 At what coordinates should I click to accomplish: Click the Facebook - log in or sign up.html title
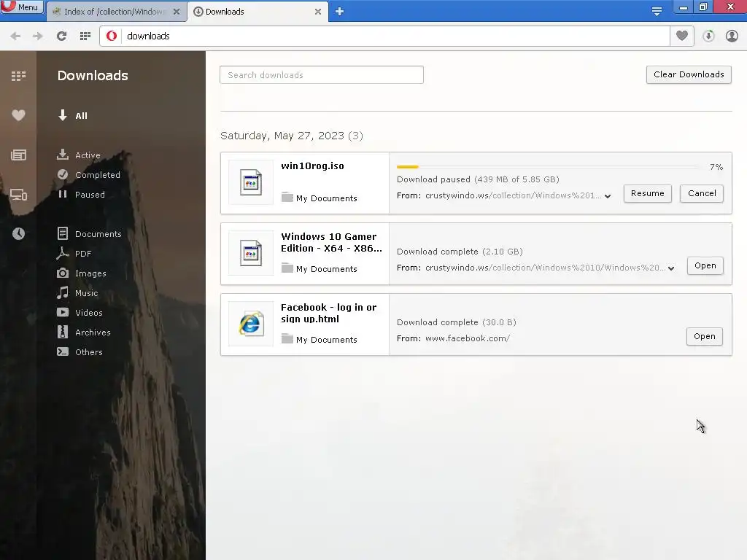(x=329, y=313)
